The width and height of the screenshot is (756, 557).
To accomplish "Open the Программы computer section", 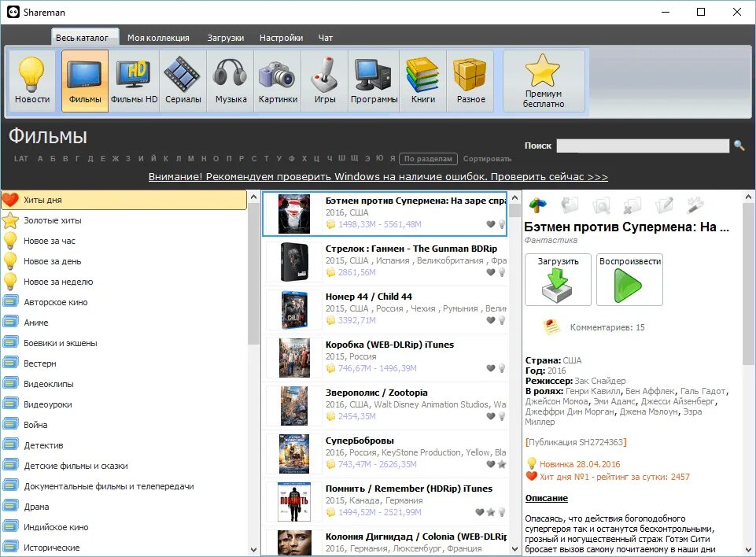I will pos(374,81).
